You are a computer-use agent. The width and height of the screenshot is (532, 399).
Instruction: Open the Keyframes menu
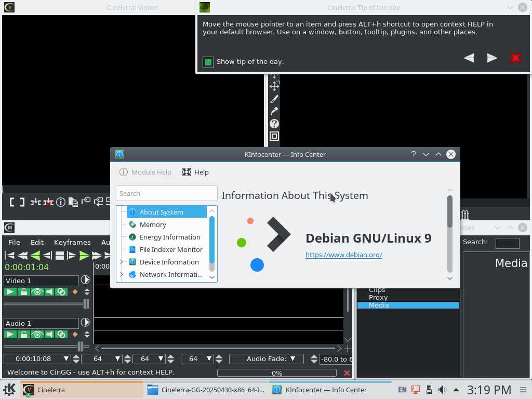[x=72, y=242]
